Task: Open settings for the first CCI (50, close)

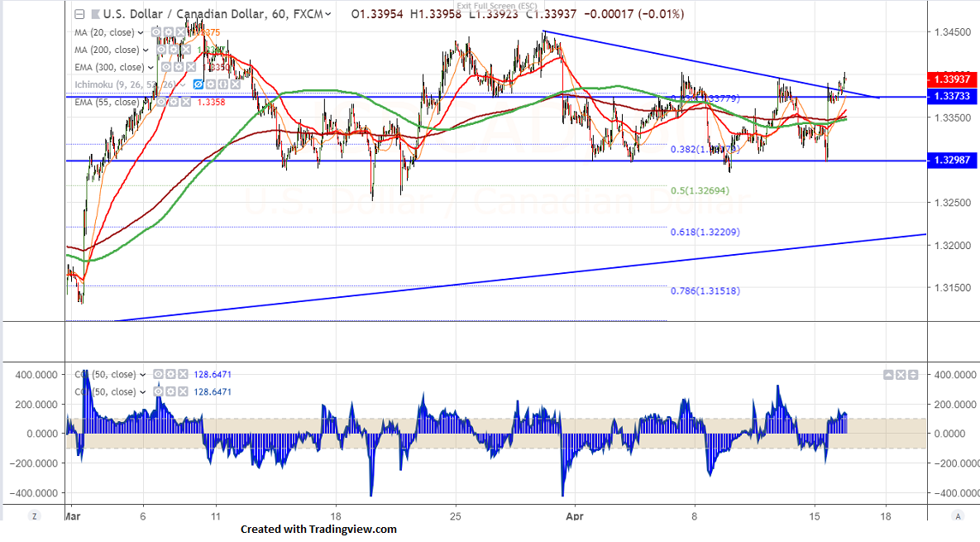Action: pyautogui.click(x=170, y=375)
